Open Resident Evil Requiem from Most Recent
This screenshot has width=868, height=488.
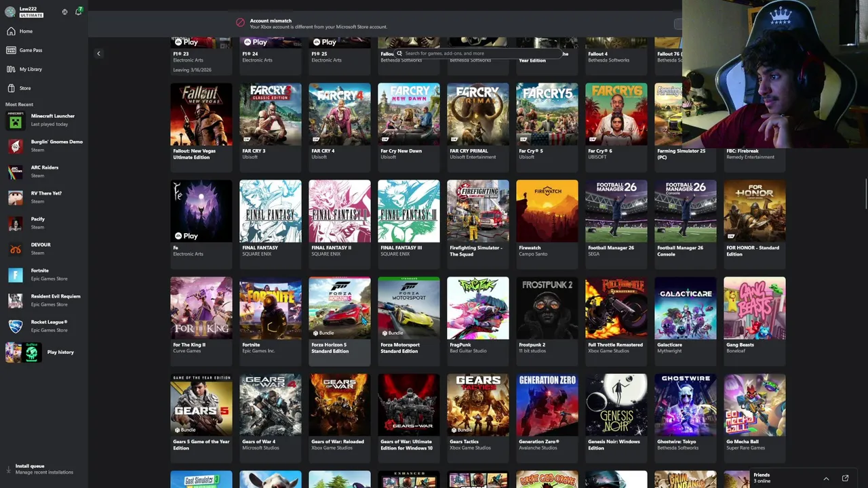pos(44,300)
